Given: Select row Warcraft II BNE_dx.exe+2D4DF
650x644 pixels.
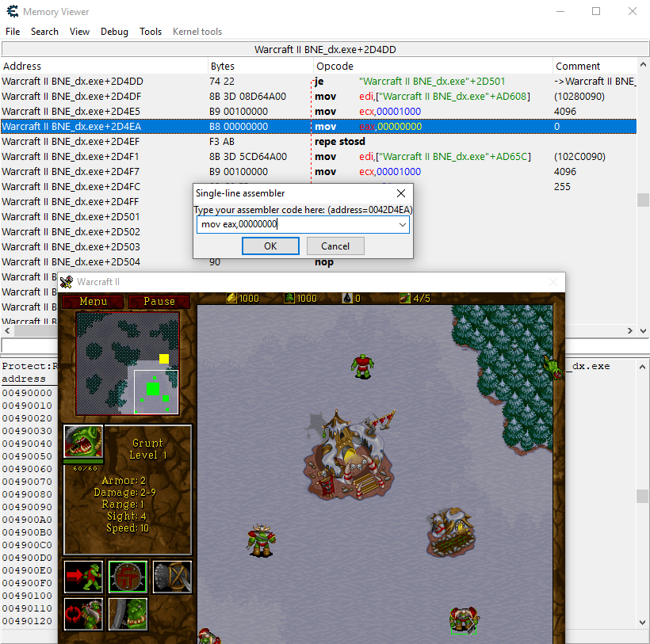Looking at the screenshot, I should tap(319, 96).
